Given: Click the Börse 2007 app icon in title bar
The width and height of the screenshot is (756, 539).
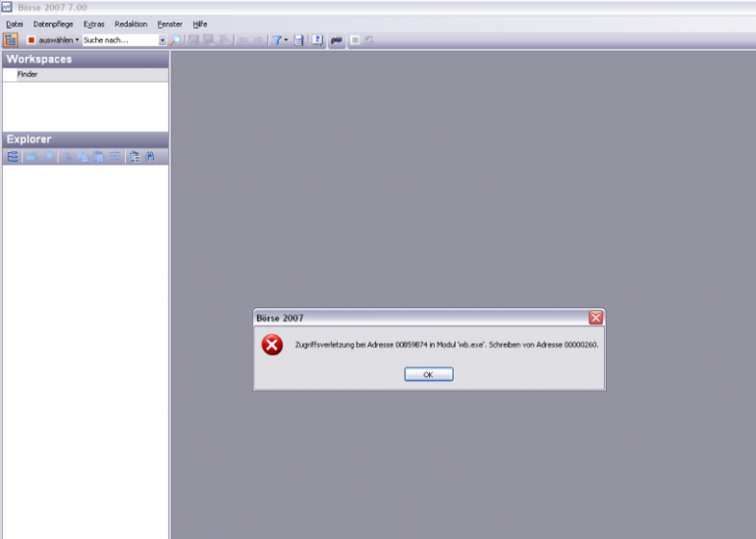Looking at the screenshot, I should click(x=7, y=7).
